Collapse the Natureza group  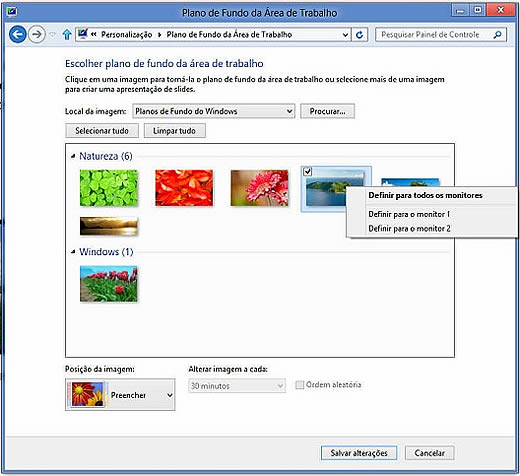[73, 156]
